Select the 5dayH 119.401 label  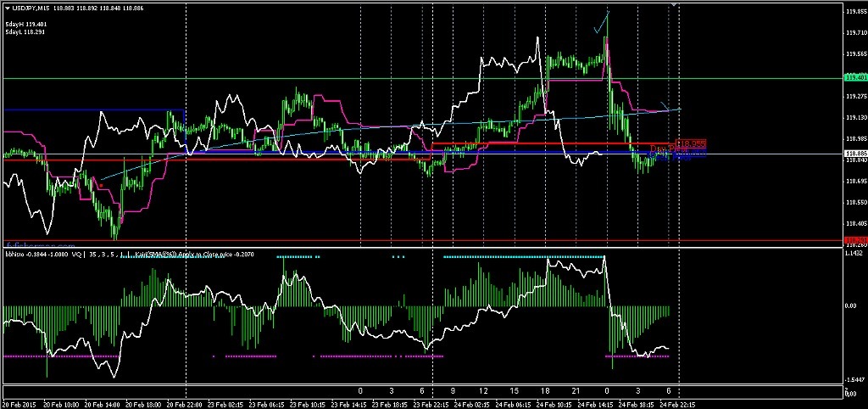point(25,24)
